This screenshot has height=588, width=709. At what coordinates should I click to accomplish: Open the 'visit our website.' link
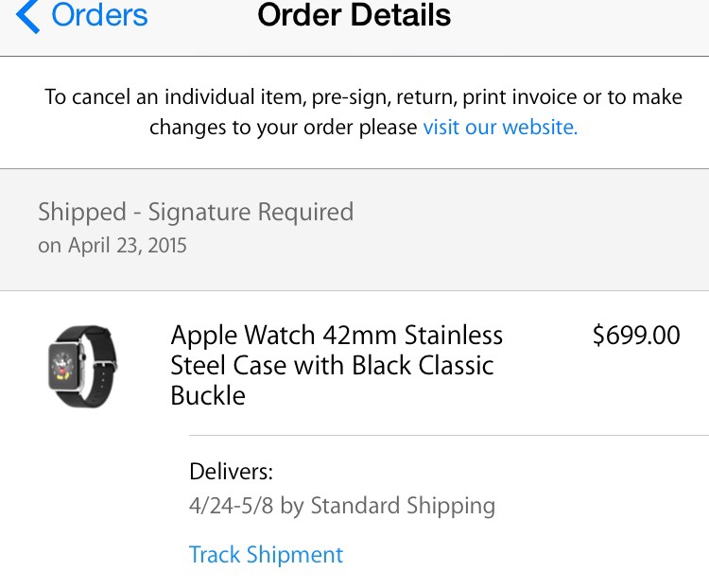tap(500, 127)
